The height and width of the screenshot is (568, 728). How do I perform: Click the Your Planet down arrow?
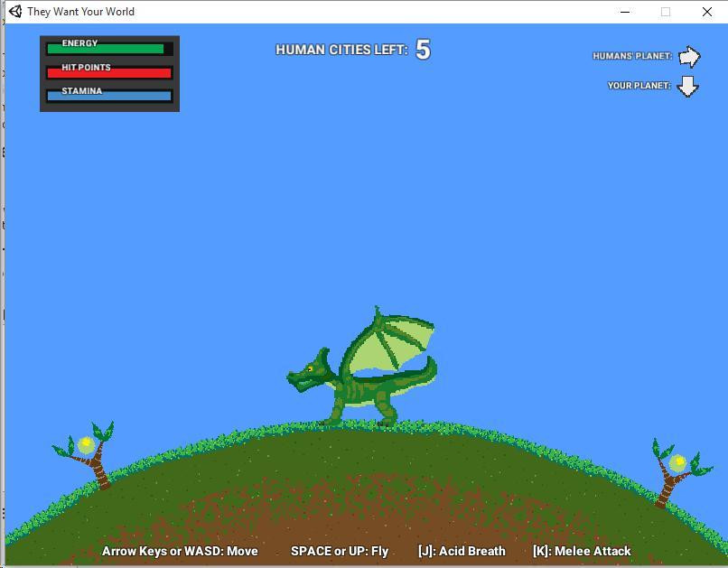pyautogui.click(x=687, y=87)
